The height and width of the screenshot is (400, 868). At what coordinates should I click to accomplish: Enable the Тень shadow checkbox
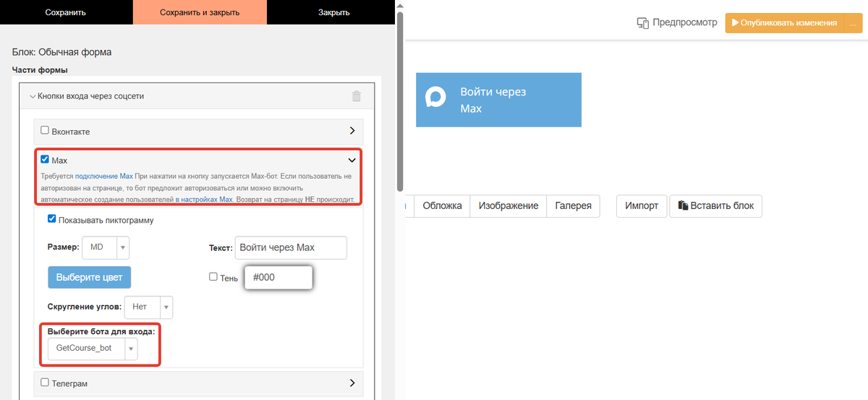[x=213, y=276]
